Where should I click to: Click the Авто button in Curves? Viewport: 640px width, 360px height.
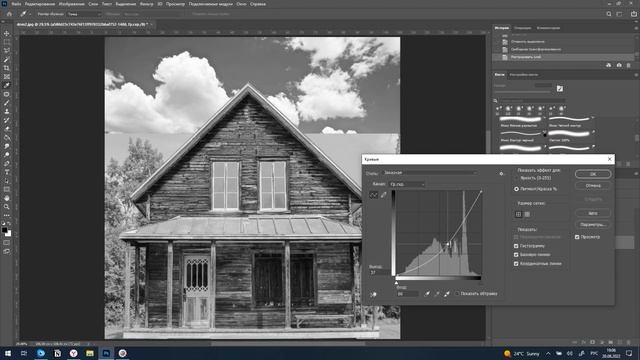593,213
